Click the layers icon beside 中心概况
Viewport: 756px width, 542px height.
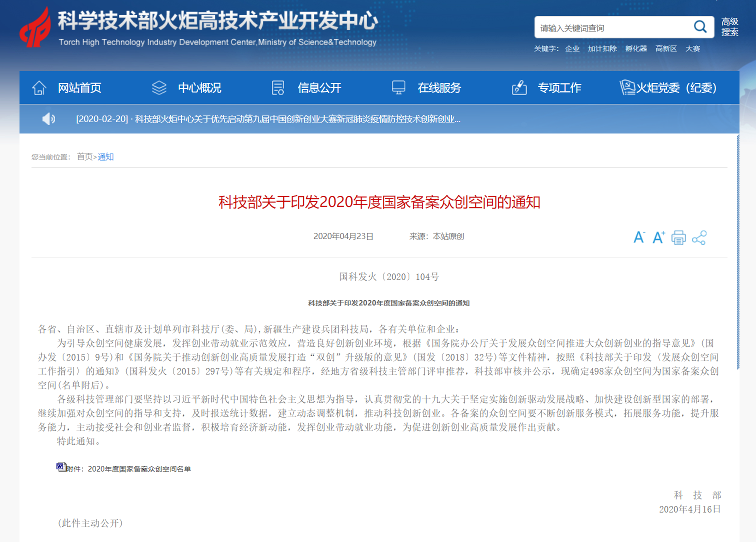click(x=159, y=88)
